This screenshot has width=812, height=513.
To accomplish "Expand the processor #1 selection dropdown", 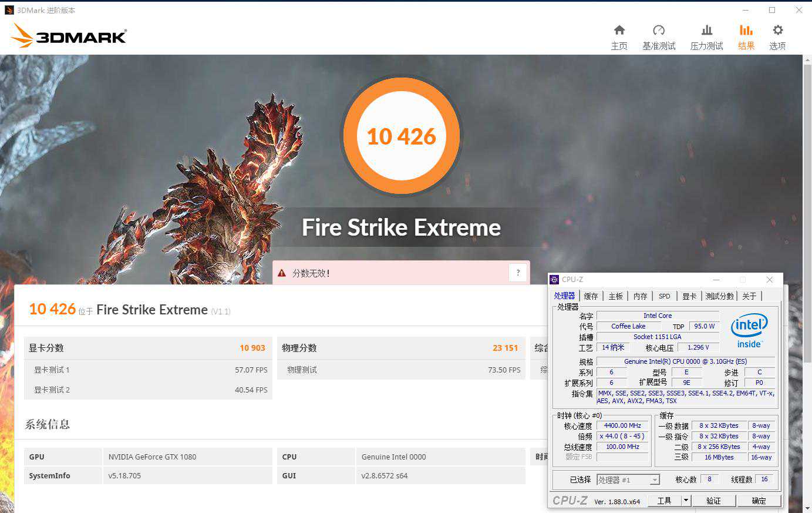I will coord(654,480).
